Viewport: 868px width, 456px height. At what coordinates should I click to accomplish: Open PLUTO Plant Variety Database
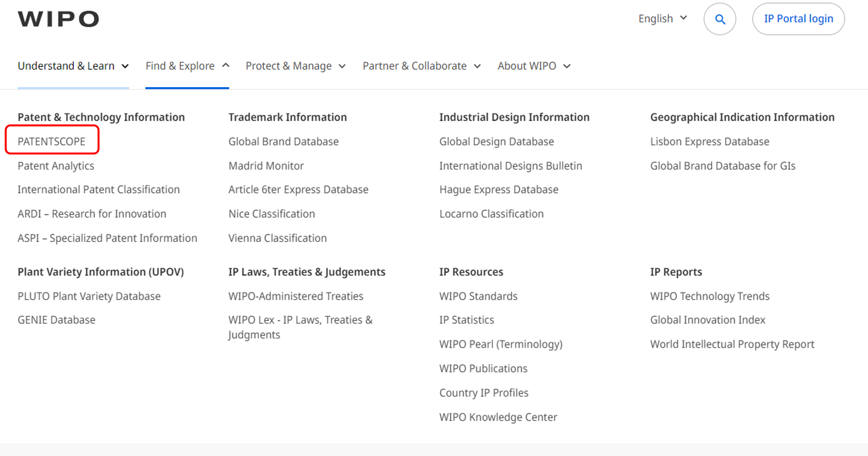(89, 296)
